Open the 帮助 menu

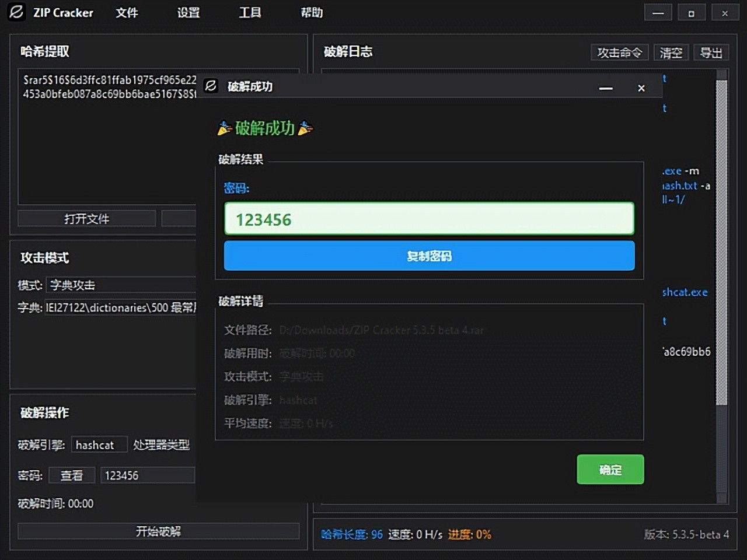tap(312, 13)
